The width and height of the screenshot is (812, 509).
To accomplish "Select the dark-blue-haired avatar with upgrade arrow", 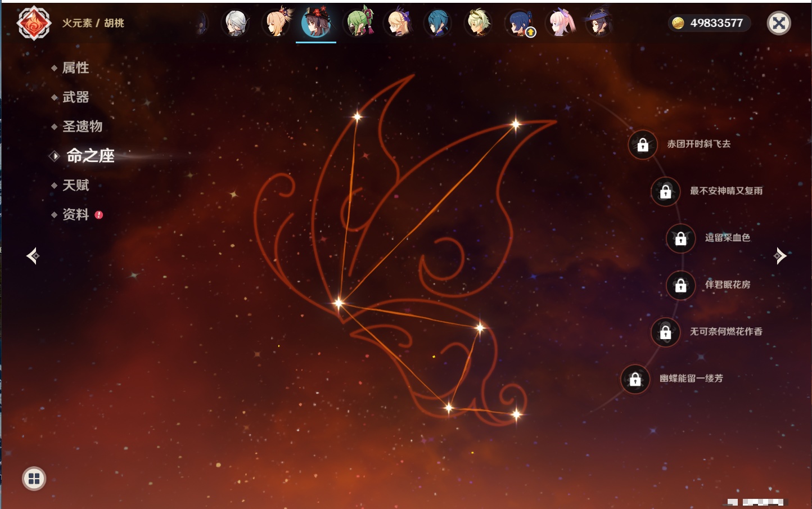I will [520, 23].
